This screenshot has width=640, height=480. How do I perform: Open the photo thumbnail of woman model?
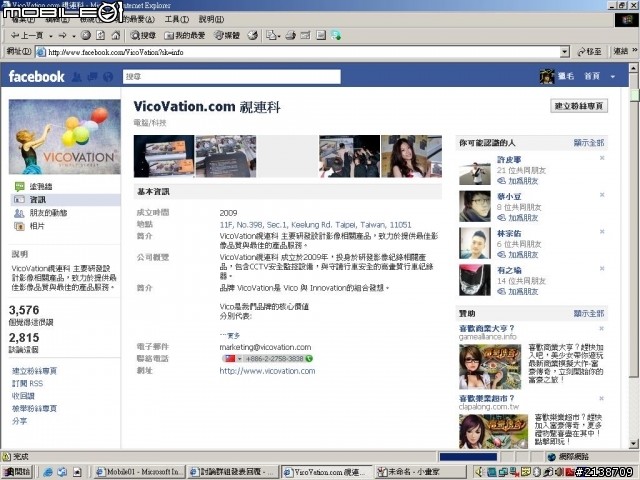click(x=411, y=156)
